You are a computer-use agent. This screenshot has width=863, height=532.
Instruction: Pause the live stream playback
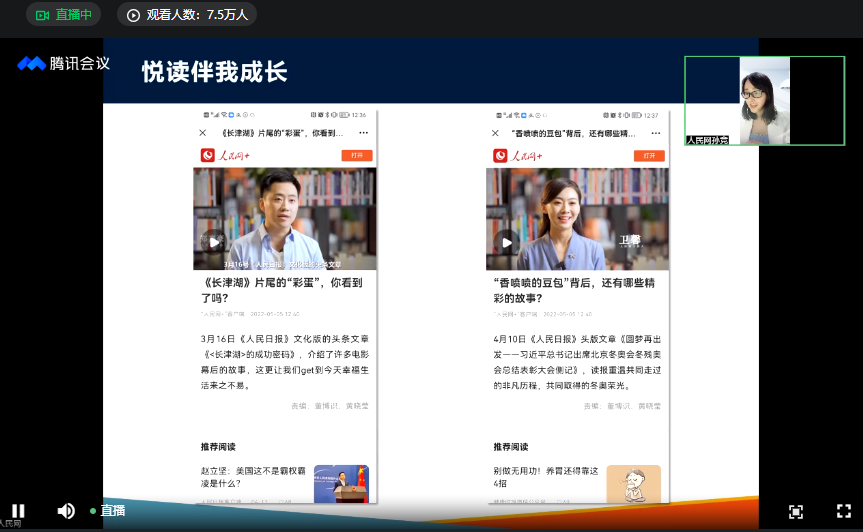tap(18, 511)
